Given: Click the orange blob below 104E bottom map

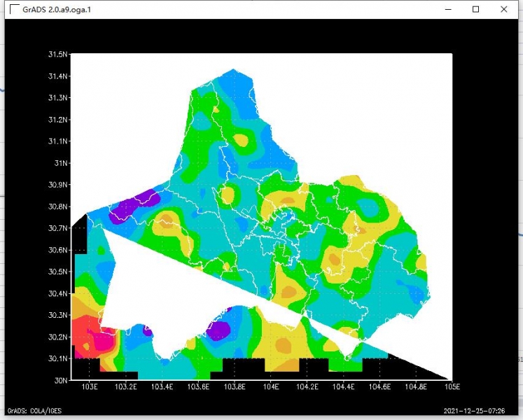Looking at the screenshot, I should click(283, 345).
